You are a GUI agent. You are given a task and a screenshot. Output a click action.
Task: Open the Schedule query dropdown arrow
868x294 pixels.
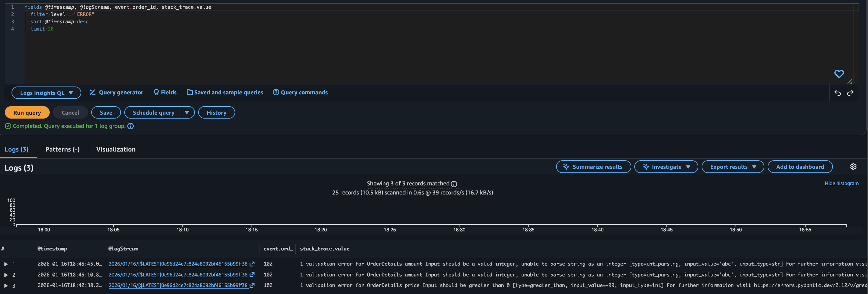click(x=187, y=112)
